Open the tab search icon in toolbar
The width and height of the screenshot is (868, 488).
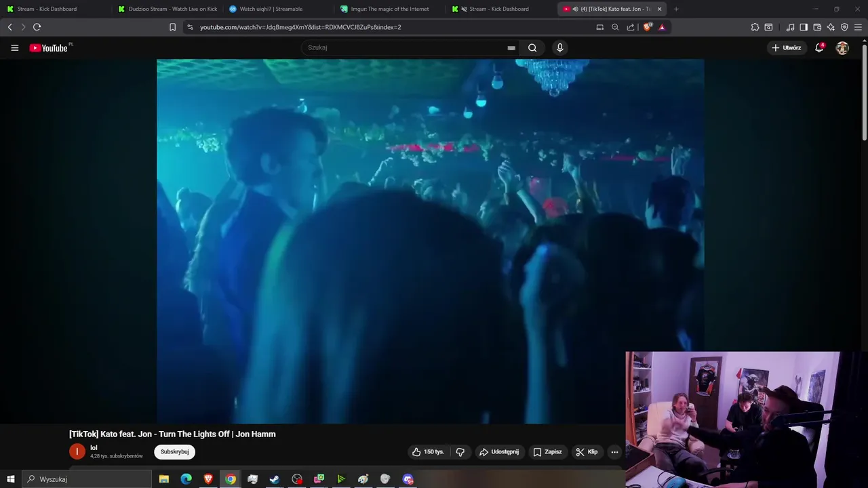[x=768, y=27]
